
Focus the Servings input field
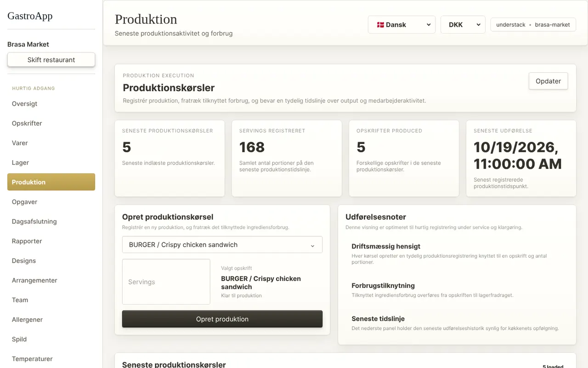(x=166, y=282)
